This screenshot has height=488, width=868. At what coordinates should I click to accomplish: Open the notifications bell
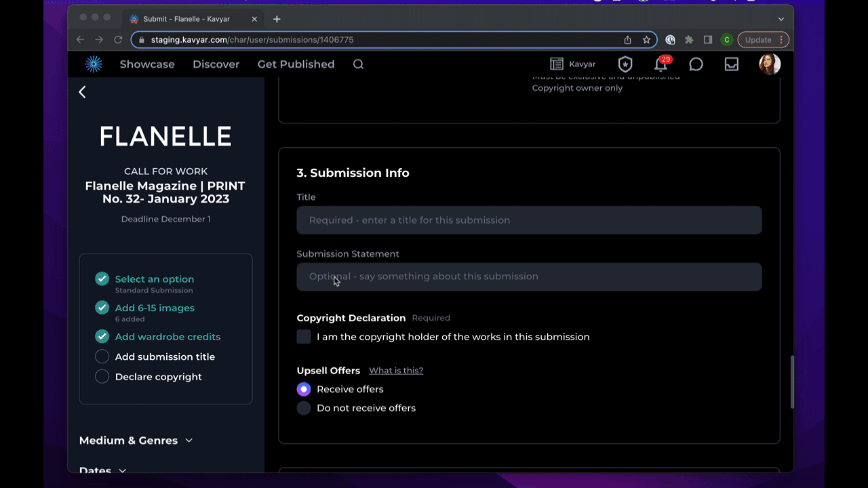click(660, 64)
